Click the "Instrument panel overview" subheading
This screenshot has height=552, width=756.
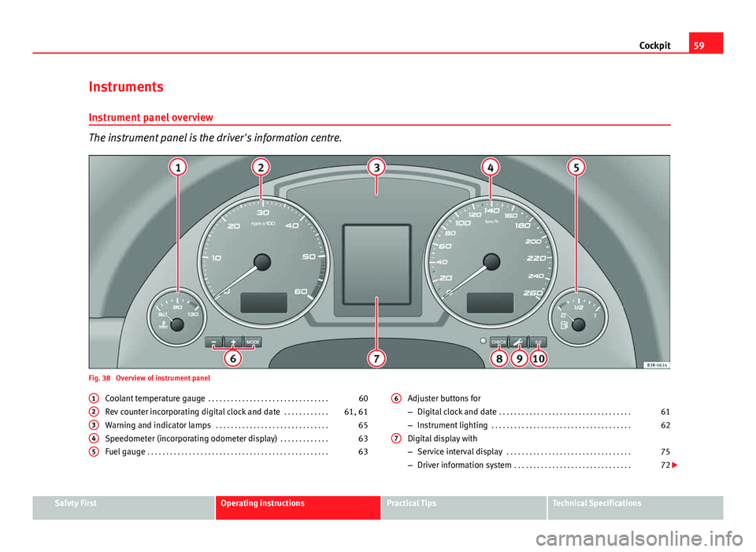(x=151, y=117)
